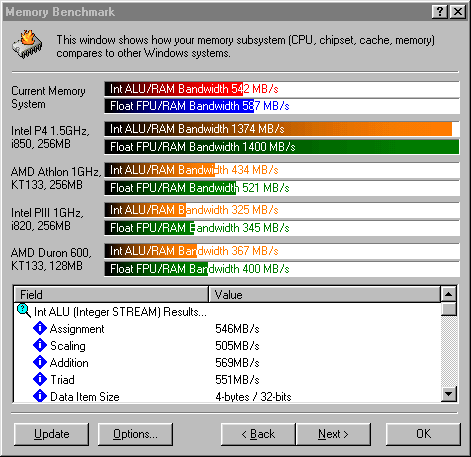Close the Memory Benchmark window
This screenshot has height=457, width=471.
tap(458, 12)
